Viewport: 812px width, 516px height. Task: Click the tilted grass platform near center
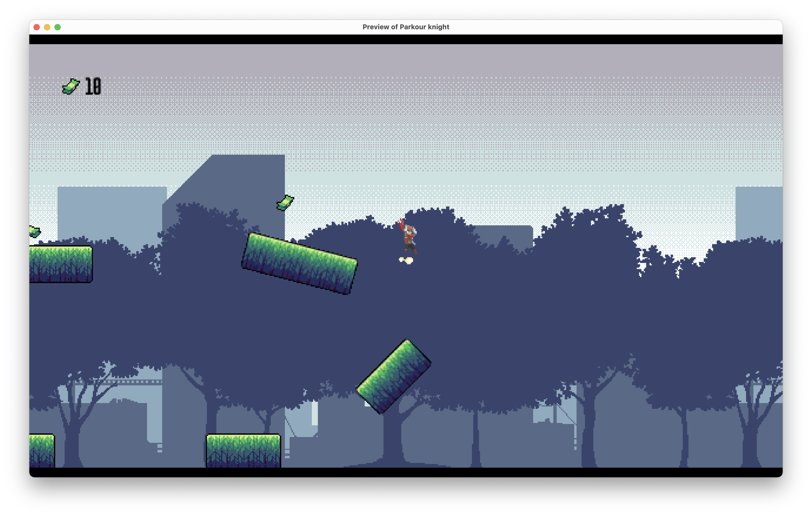pyautogui.click(x=300, y=263)
